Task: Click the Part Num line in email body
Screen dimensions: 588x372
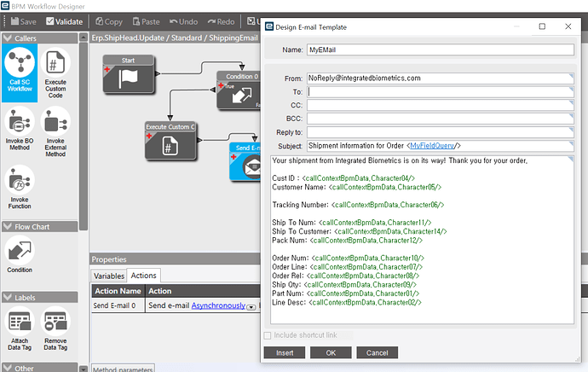Action: (x=346, y=294)
